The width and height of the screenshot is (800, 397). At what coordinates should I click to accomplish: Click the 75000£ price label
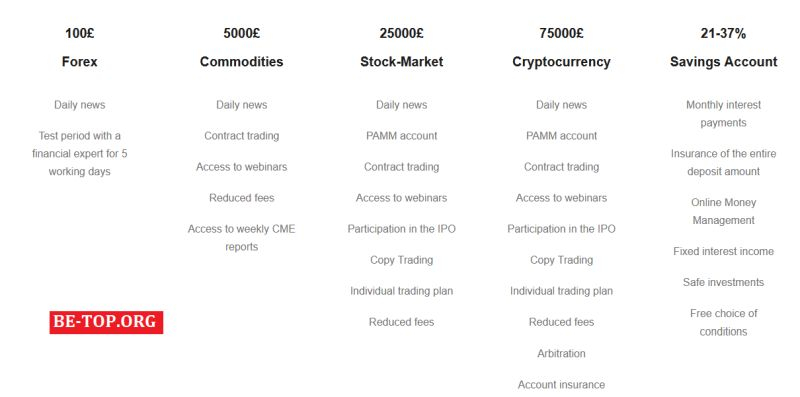click(x=561, y=34)
